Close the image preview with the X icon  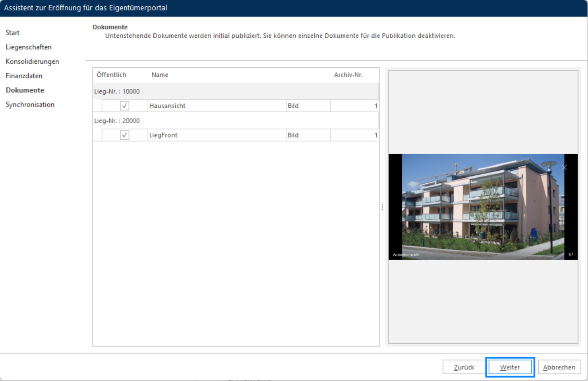tap(564, 168)
